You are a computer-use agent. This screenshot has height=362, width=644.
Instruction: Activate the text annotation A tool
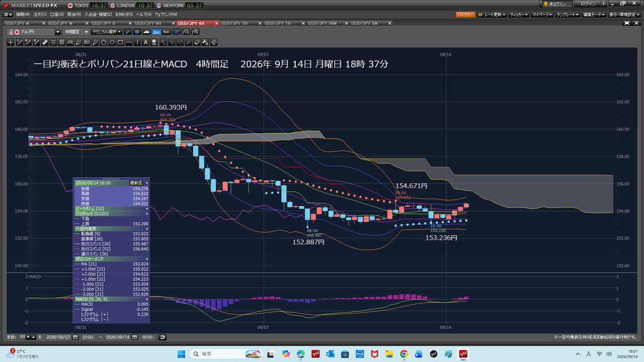point(146,42)
